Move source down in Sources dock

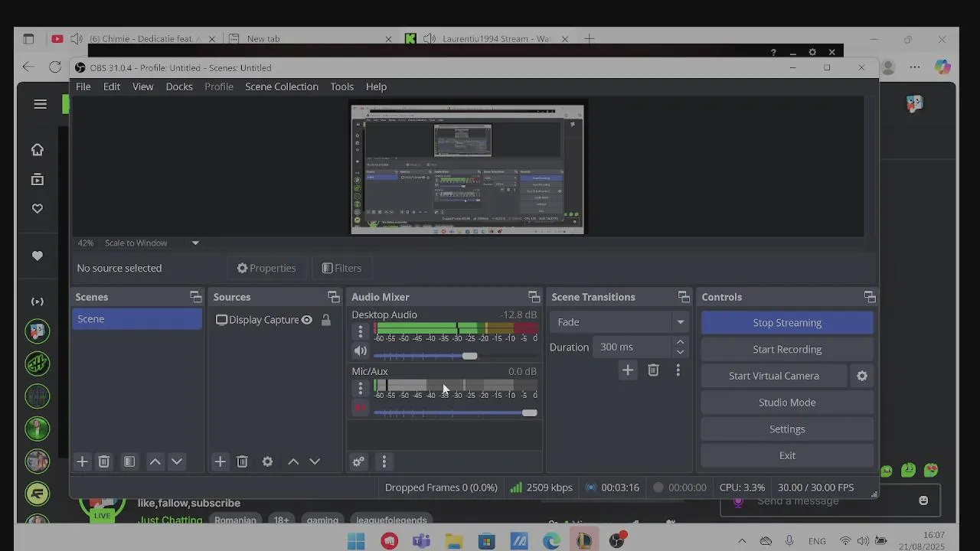[315, 461]
